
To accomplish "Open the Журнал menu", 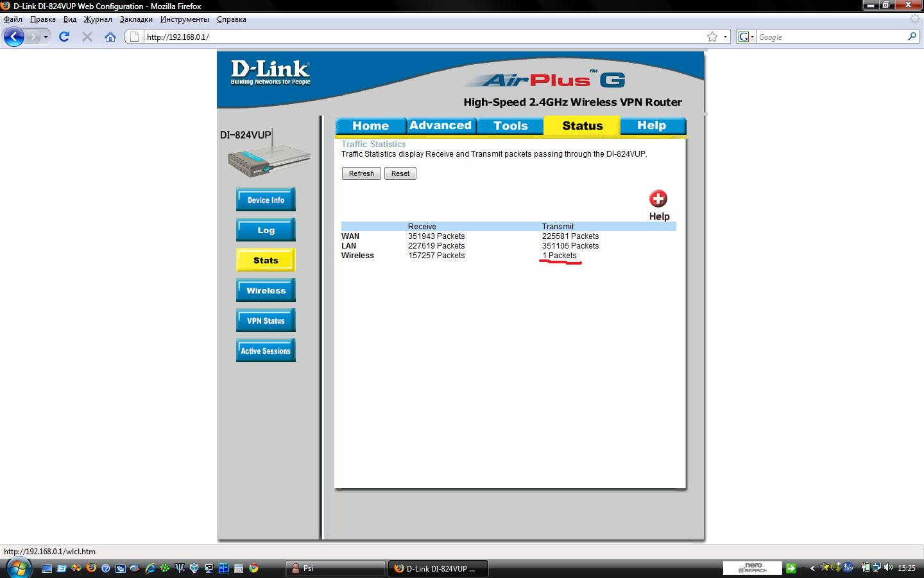I will tap(98, 19).
